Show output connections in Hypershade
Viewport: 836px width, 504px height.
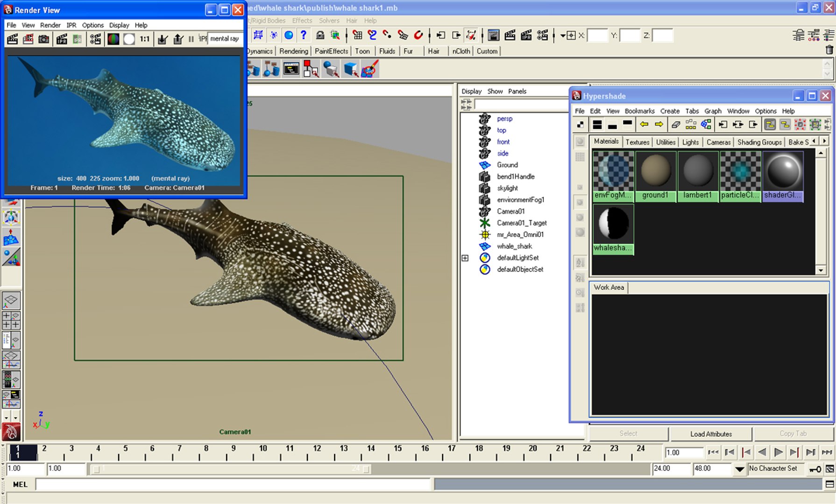[x=753, y=125]
